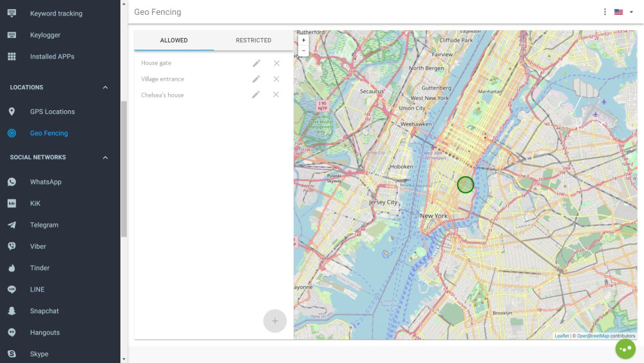Viewport: 644px width, 363px height.
Task: Remove Chelsea's house from allowed list
Action: (x=276, y=95)
